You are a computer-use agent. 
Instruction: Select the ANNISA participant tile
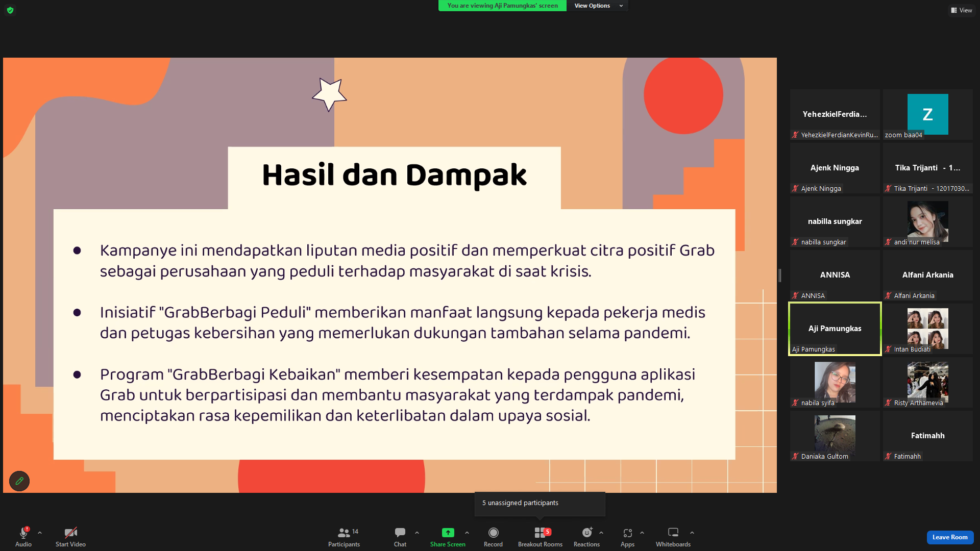pyautogui.click(x=835, y=275)
